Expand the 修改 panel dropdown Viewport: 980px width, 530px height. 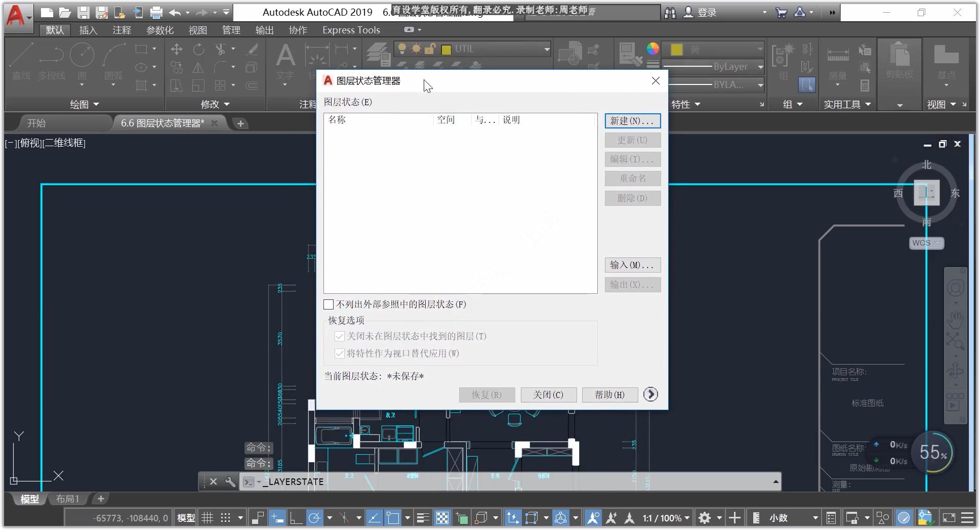[x=216, y=104]
